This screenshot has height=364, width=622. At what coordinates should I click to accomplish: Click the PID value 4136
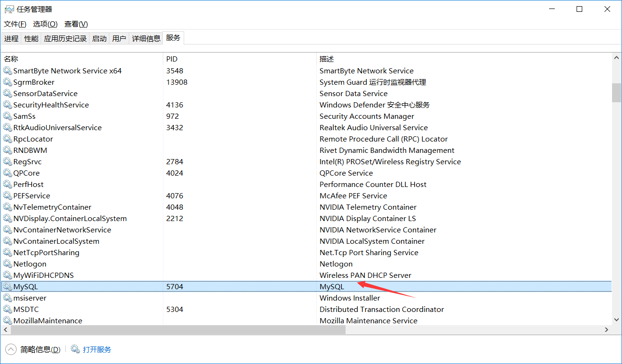point(175,105)
